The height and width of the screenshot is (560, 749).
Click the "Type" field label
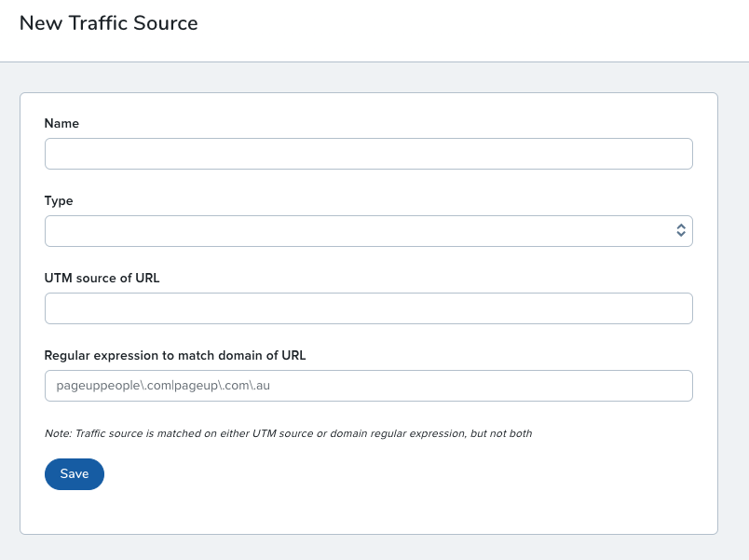[59, 200]
